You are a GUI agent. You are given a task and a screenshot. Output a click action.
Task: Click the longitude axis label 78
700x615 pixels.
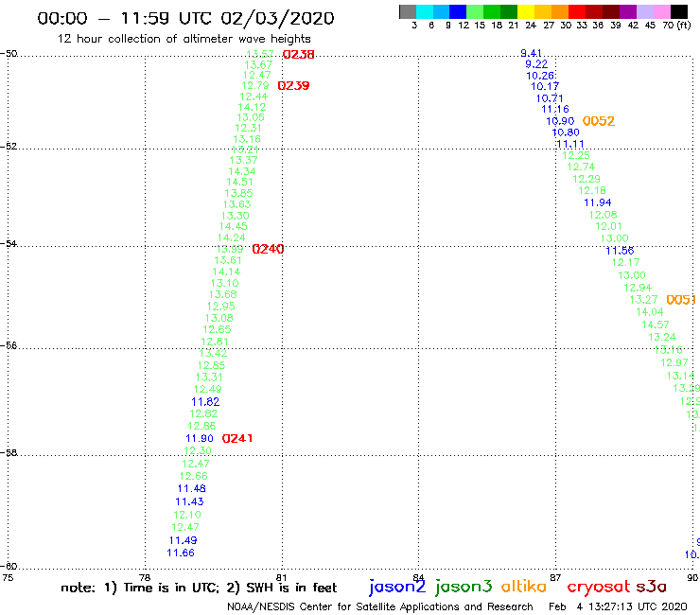click(145, 578)
